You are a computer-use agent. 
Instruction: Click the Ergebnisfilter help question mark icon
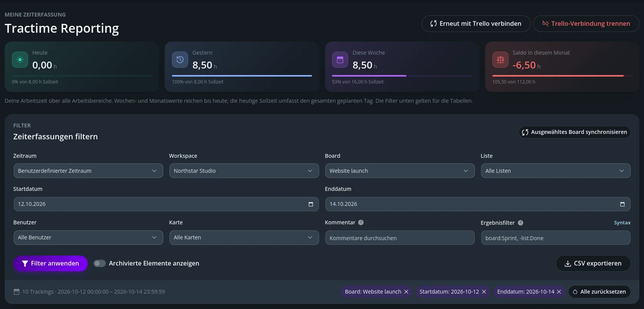click(521, 223)
